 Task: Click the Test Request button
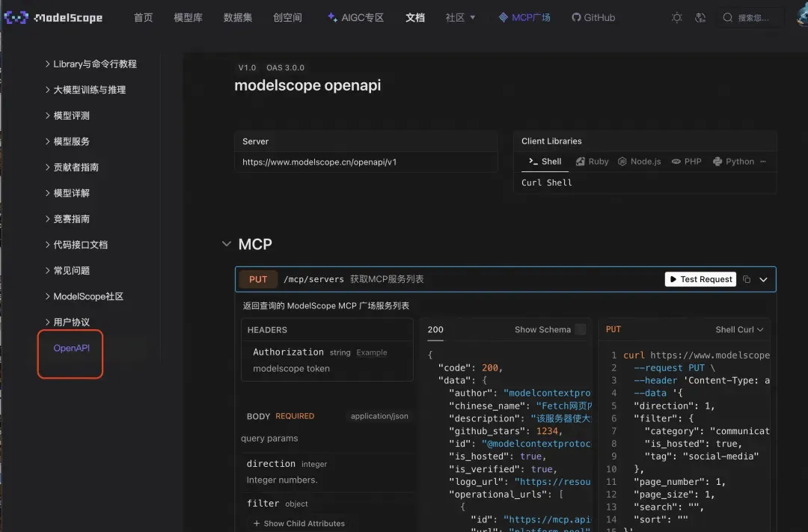point(700,279)
